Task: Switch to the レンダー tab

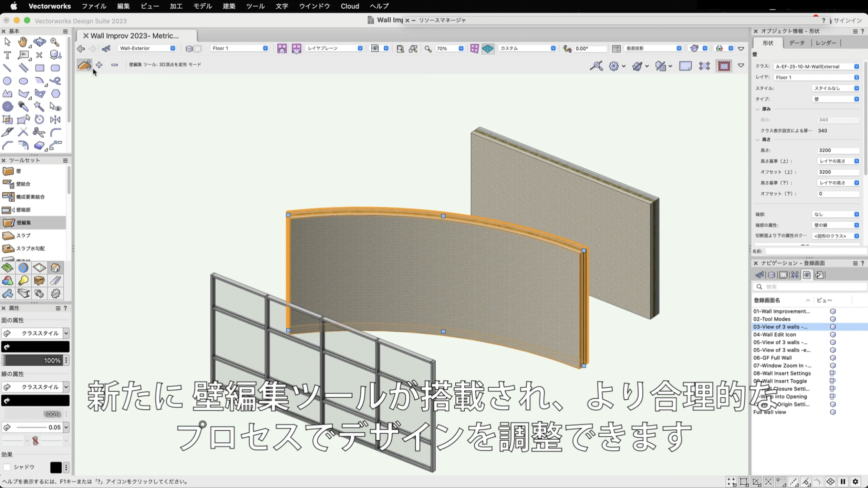Action: (826, 43)
